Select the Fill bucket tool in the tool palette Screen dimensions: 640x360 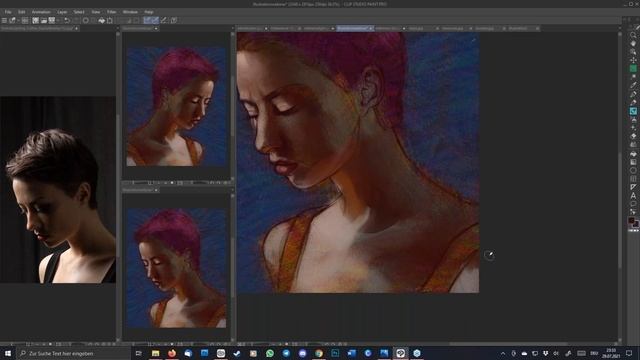tap(633, 154)
